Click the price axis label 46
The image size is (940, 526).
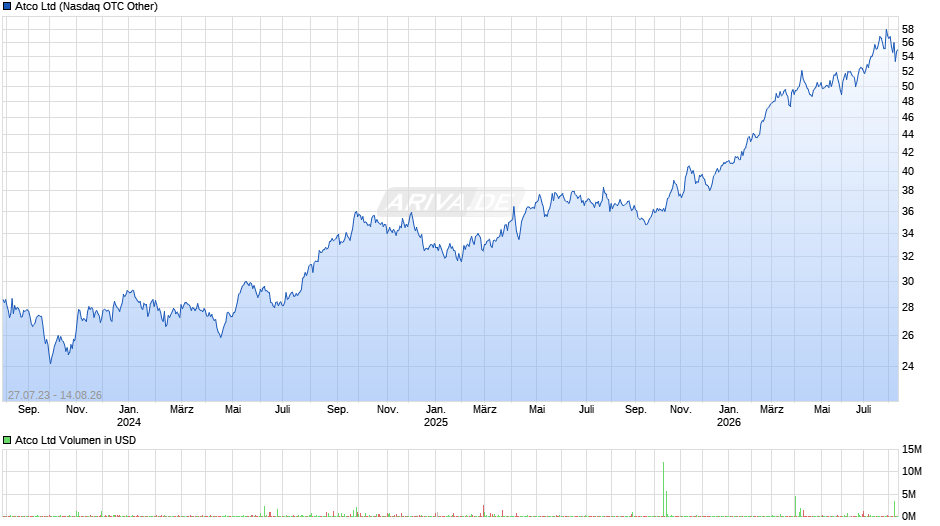pos(908,118)
